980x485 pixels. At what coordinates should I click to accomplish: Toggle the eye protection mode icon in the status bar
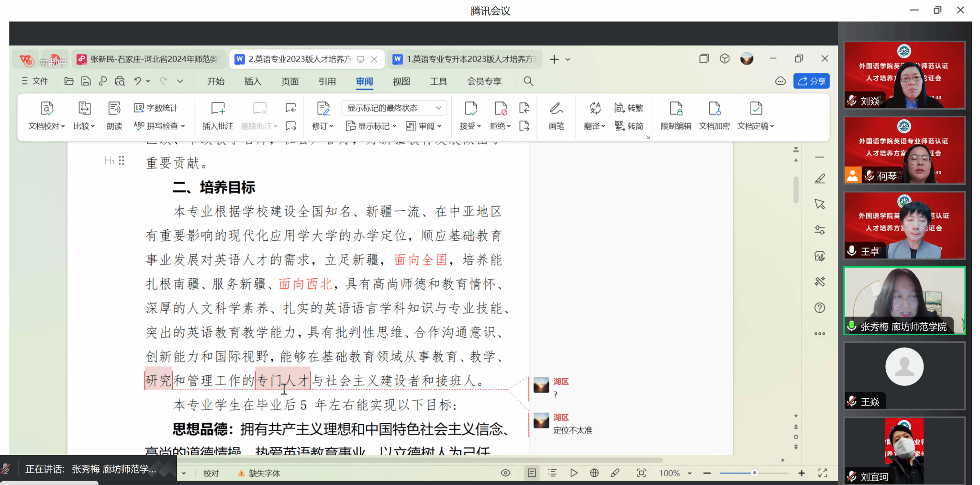pos(505,473)
